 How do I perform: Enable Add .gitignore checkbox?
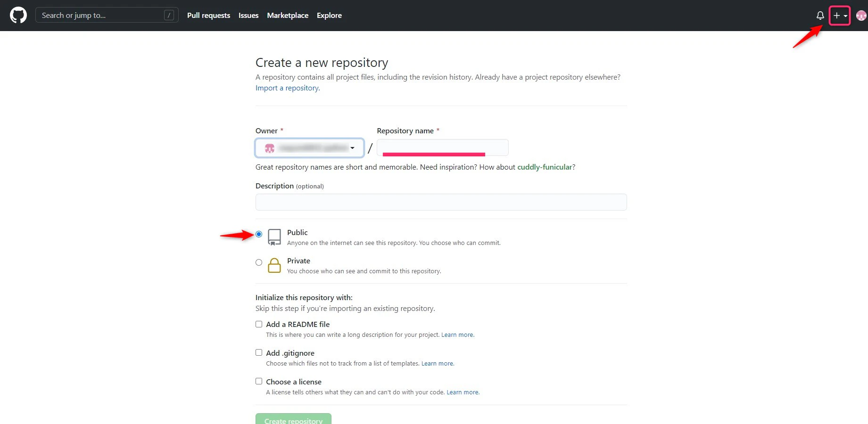[259, 352]
